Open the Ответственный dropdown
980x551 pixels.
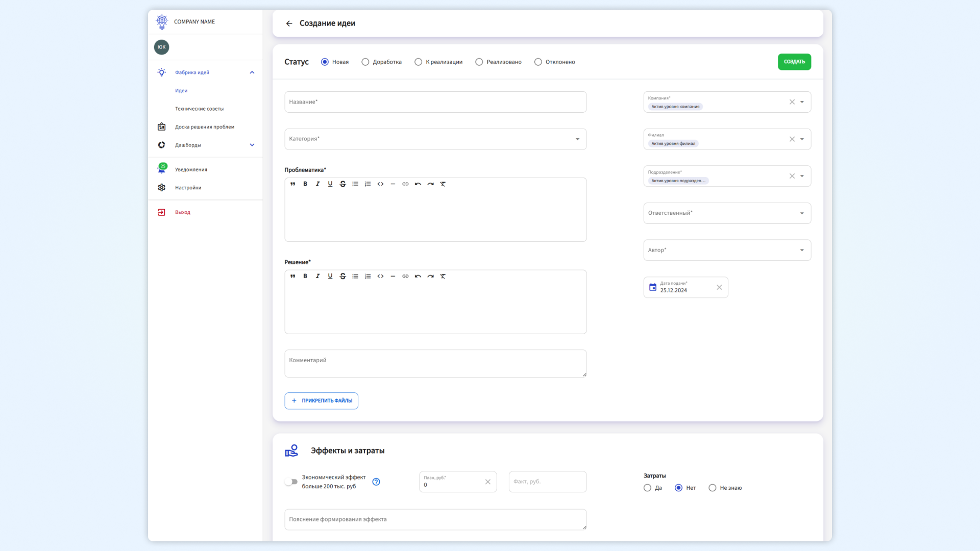tap(727, 213)
